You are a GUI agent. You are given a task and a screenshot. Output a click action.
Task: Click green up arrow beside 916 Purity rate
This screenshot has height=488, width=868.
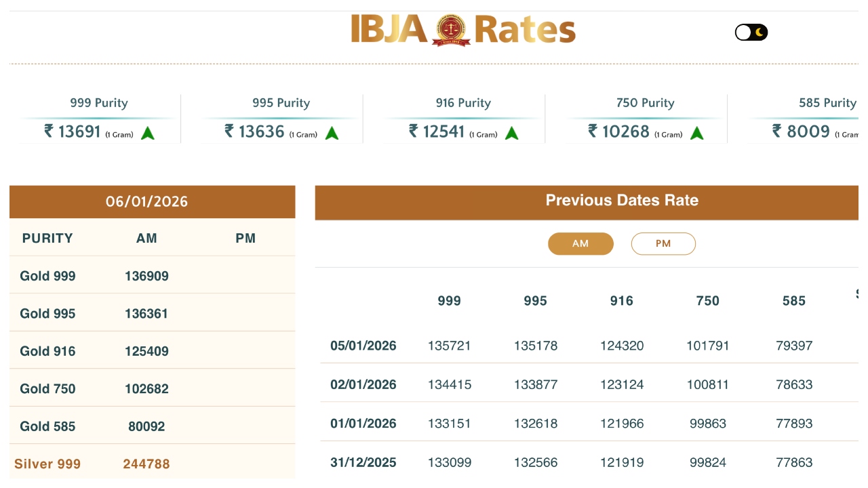[512, 133]
